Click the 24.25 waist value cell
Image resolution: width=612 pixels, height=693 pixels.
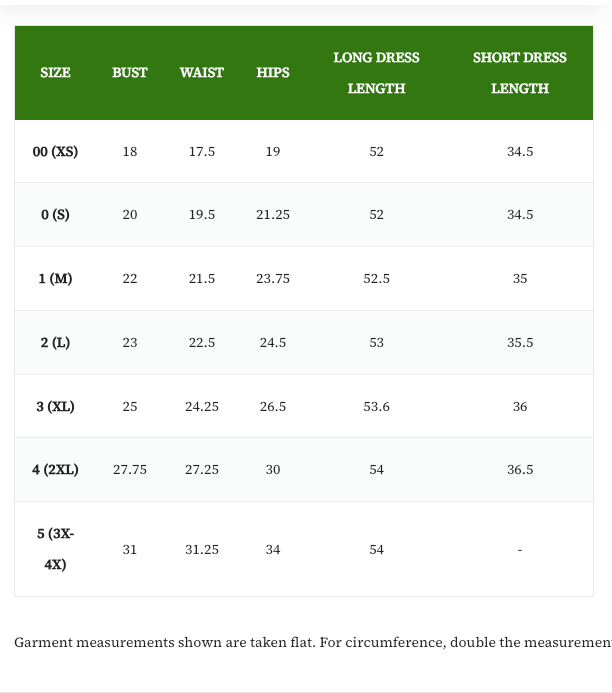coord(201,407)
